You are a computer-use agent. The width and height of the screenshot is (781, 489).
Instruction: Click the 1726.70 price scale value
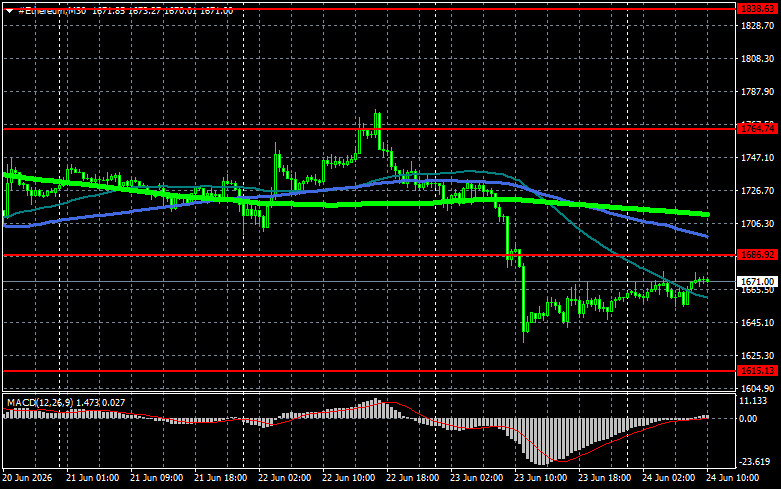[x=758, y=191]
